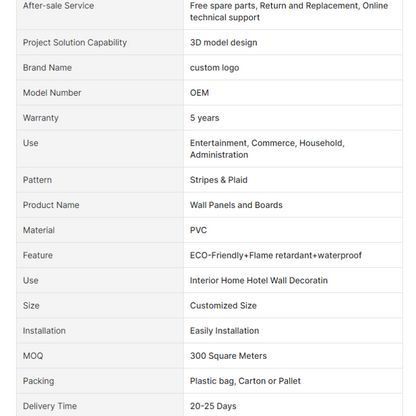Select the "3D model design" value
Screen dimensions: 416x416
point(223,43)
